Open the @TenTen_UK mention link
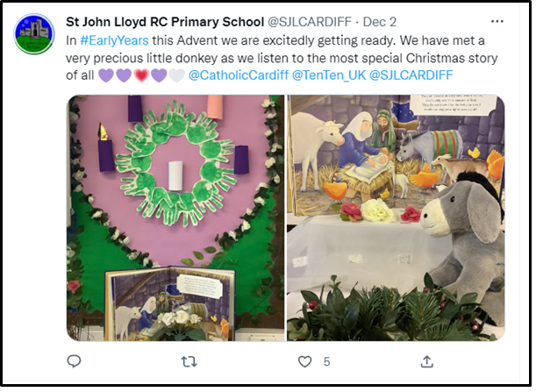 click(329, 75)
